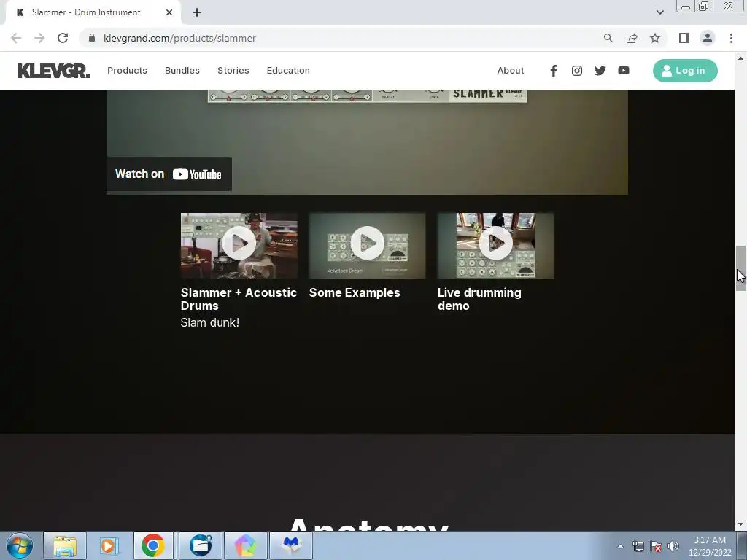
Task: Click the KLEVGR. logo
Action: click(53, 71)
